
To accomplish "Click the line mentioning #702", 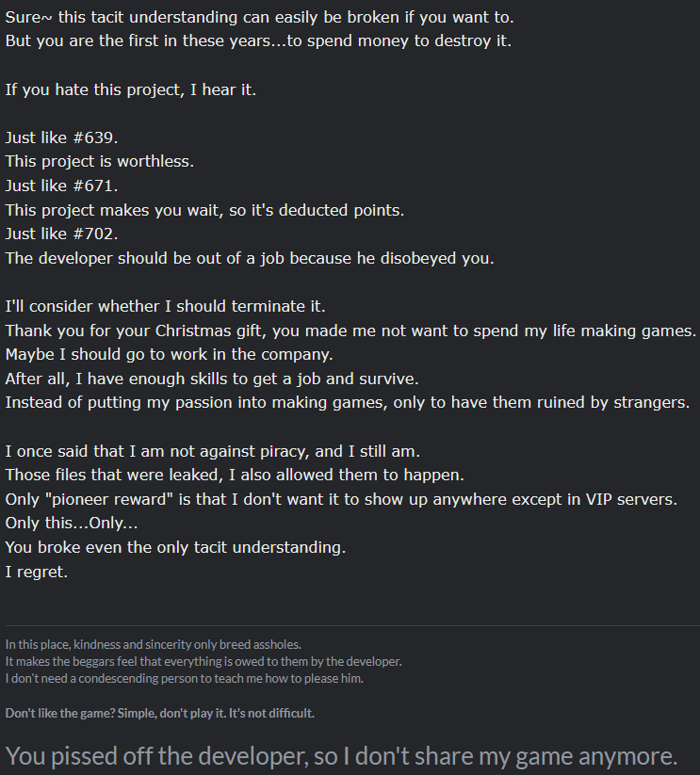I will click(61, 234).
